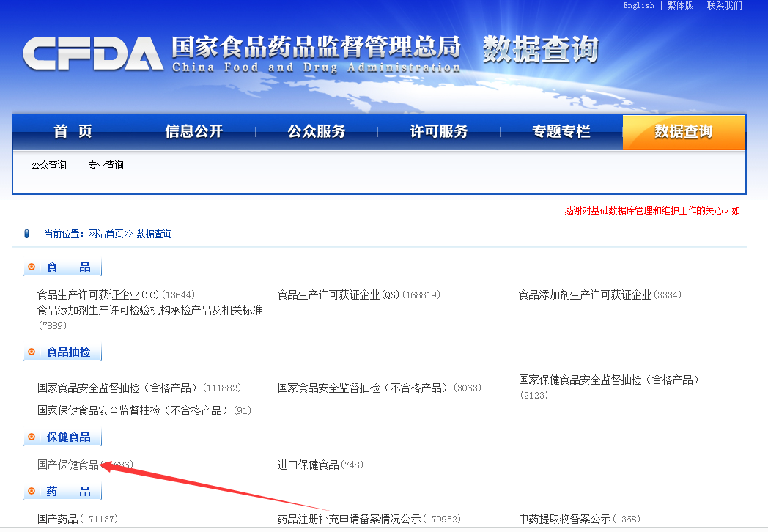Click the 国家食品药品监督管理总局 banner title
768x532 pixels.
(316, 47)
